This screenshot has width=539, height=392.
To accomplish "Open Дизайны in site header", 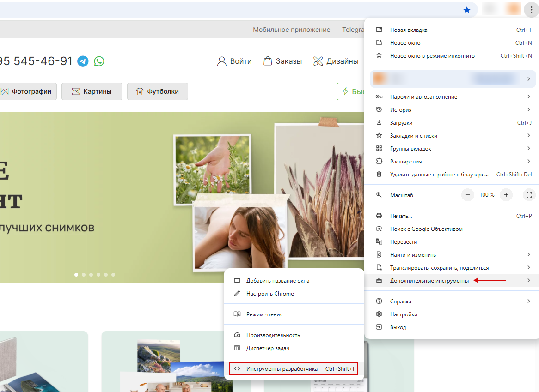I will point(336,61).
